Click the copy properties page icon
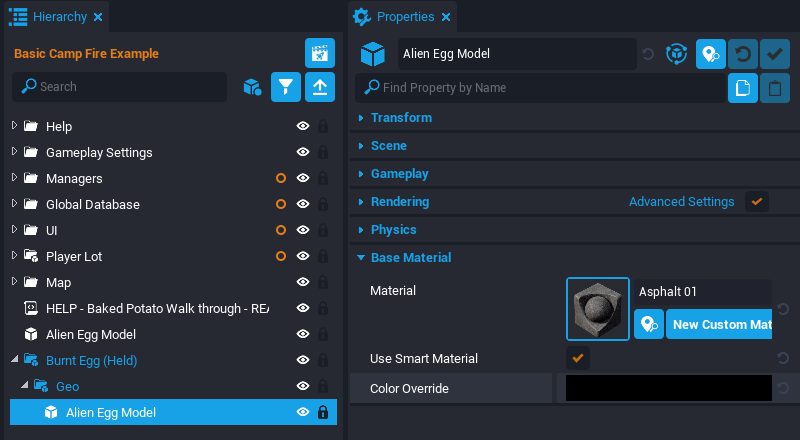Screen dimensions: 800x440 pyautogui.click(x=742, y=88)
